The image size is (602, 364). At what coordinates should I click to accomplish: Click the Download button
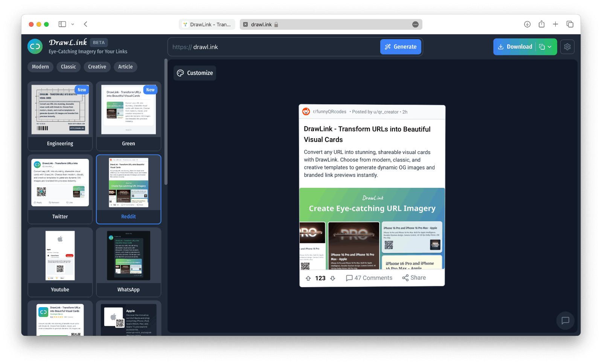pyautogui.click(x=515, y=47)
